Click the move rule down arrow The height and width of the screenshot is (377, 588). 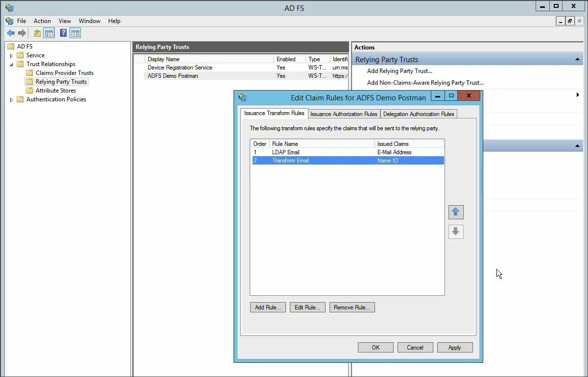pyautogui.click(x=456, y=232)
